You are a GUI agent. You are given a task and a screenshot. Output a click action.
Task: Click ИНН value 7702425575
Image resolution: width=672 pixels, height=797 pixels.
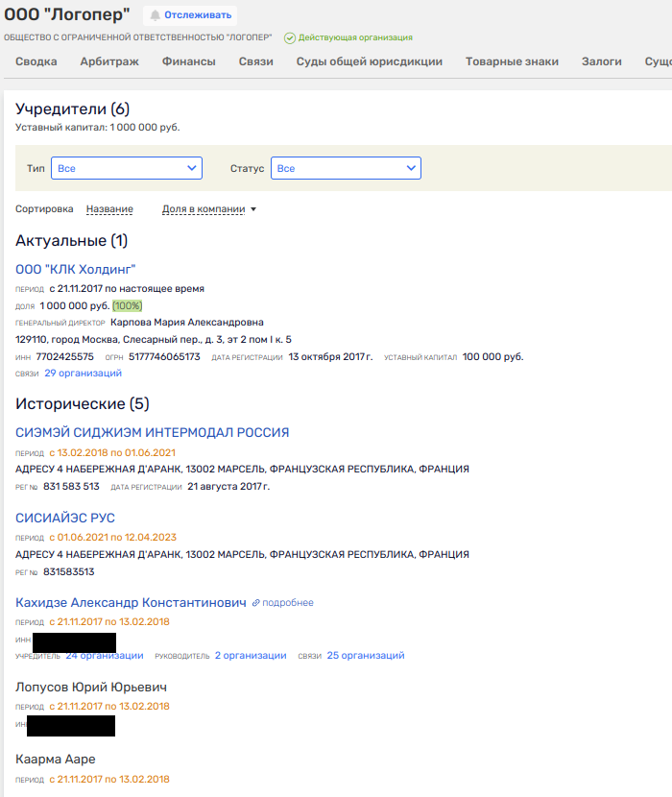[64, 357]
